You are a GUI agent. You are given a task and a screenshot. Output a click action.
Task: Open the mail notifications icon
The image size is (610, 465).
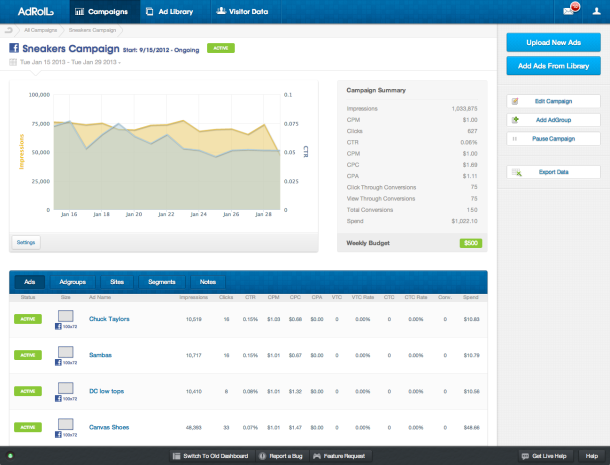click(x=570, y=11)
